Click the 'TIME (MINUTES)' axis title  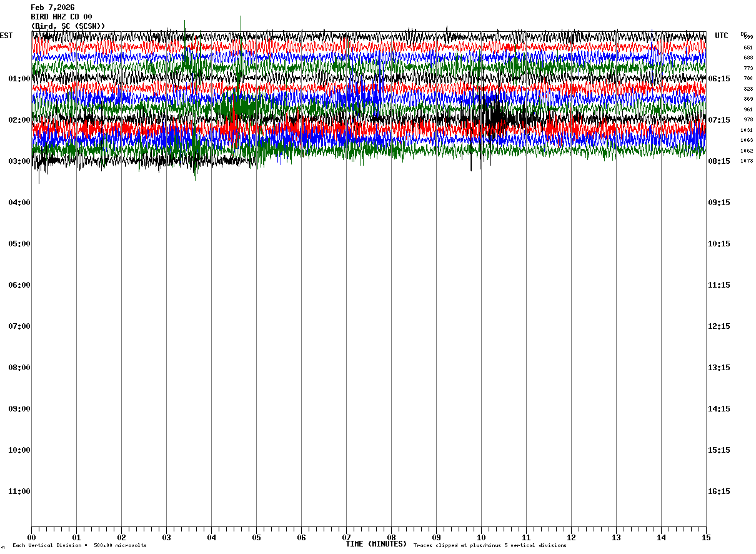(x=376, y=544)
